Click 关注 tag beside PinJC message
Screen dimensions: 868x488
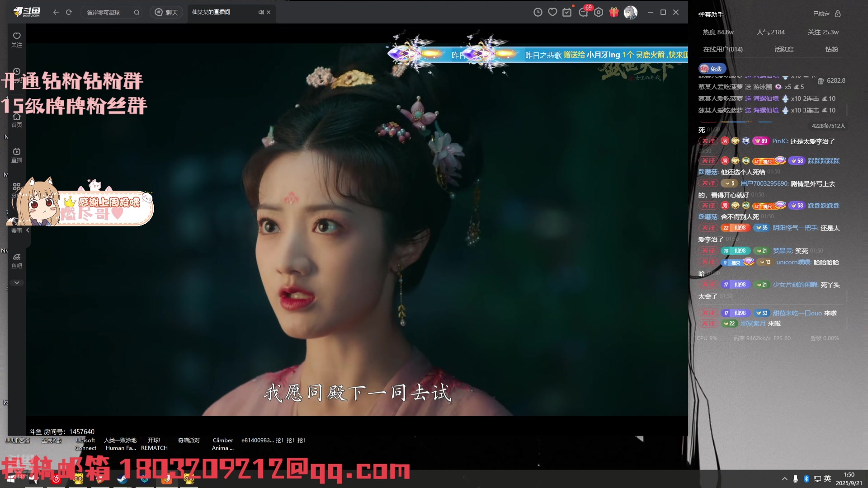click(x=708, y=141)
